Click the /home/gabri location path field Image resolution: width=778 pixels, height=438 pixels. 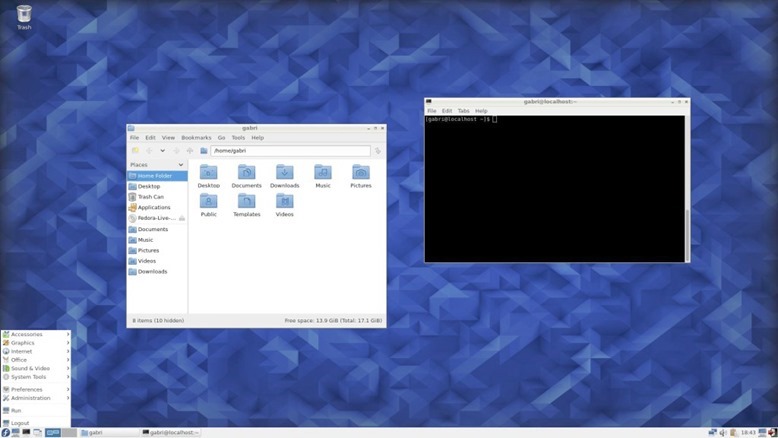click(x=290, y=150)
